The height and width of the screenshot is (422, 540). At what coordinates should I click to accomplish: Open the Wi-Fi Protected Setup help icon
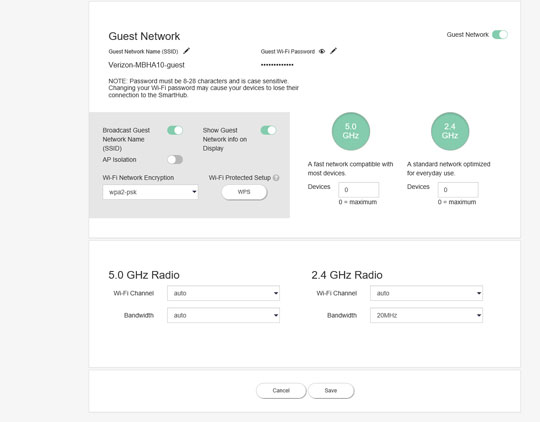[x=276, y=178]
